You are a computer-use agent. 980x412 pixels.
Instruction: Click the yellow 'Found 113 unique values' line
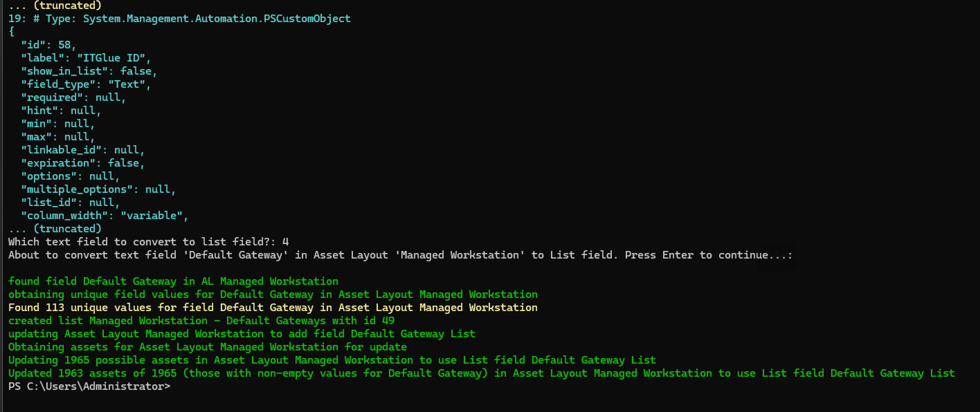273,308
